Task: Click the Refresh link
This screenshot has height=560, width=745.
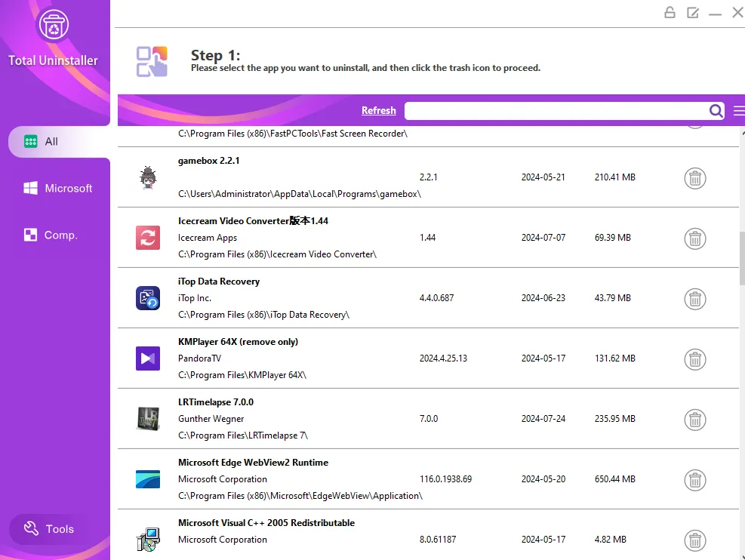Action: pyautogui.click(x=378, y=110)
